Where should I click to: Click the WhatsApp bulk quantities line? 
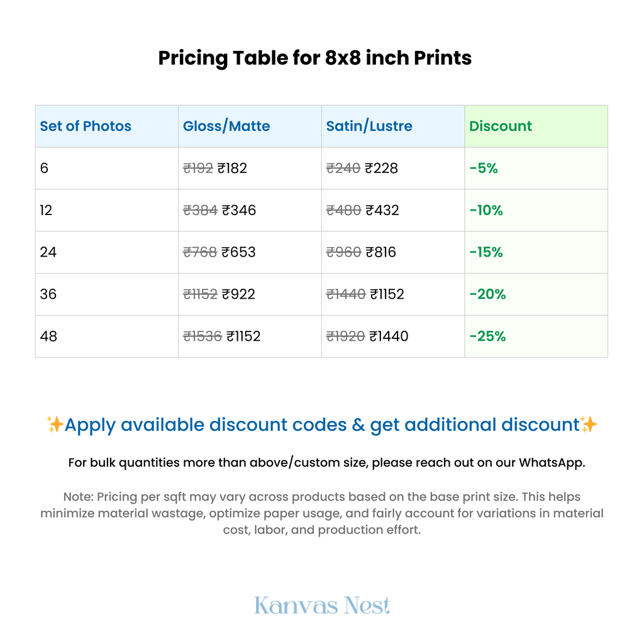(326, 463)
